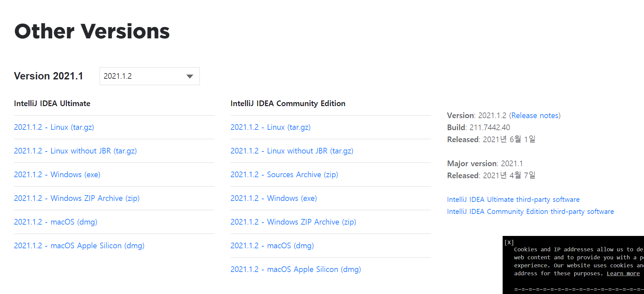Viewport: 644px width, 294px height.
Task: Download Community Edition Windows (exe)
Action: click(x=274, y=198)
